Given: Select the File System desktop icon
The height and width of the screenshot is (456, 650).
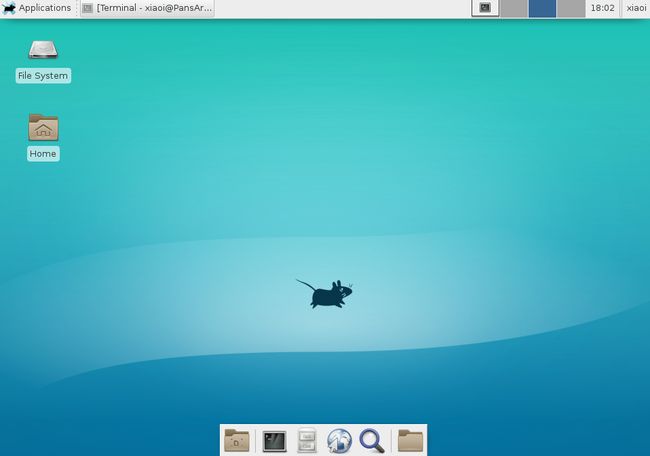Looking at the screenshot, I should click(x=43, y=61).
